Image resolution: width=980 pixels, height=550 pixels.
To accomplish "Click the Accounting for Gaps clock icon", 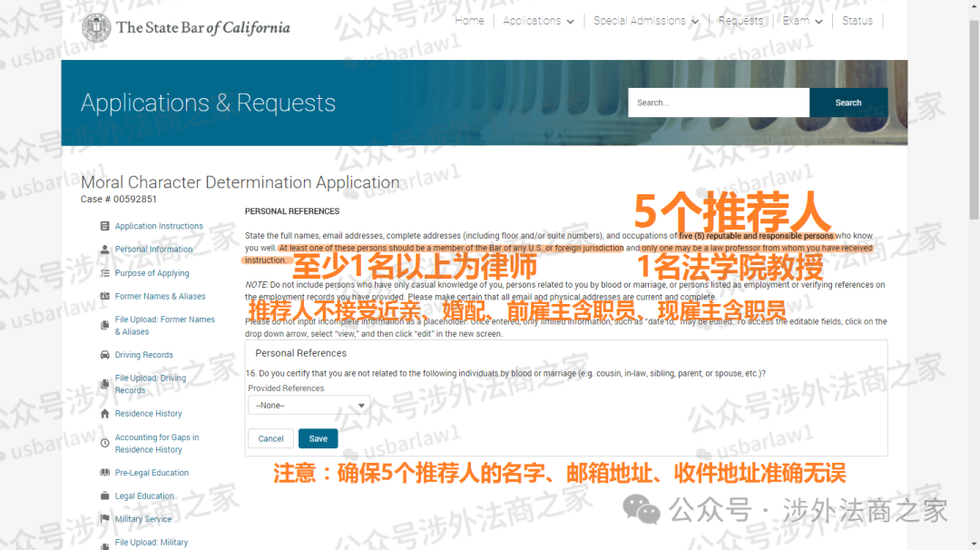I will pyautogui.click(x=105, y=443).
